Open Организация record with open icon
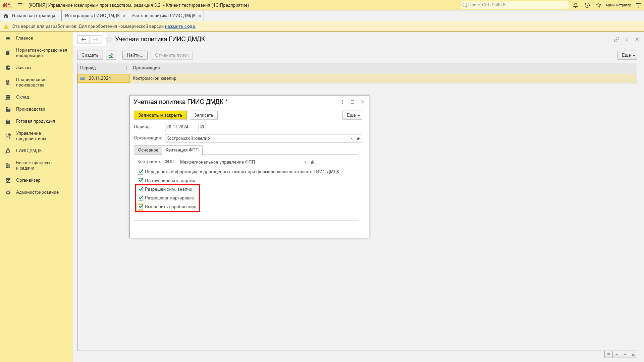The height and width of the screenshot is (362, 644). click(x=359, y=138)
